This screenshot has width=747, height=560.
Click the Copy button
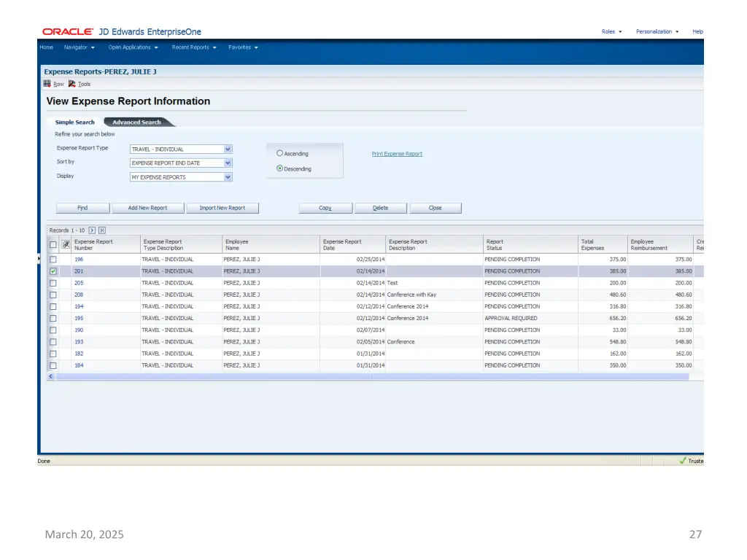325,208
